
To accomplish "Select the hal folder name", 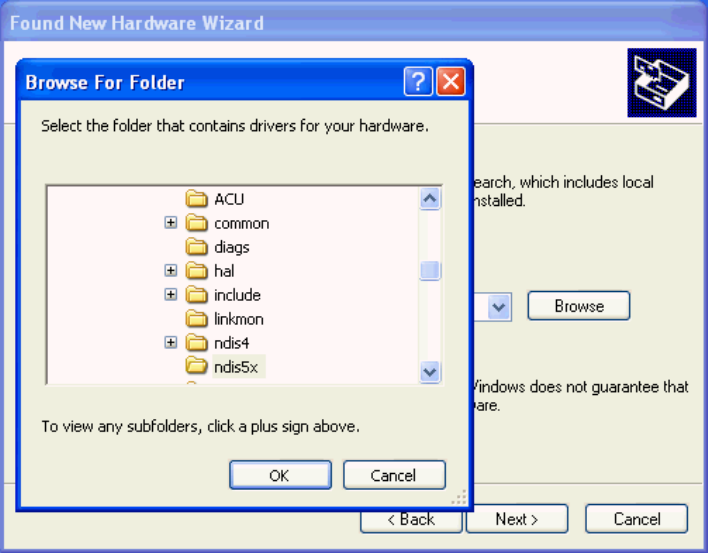I will coord(224,271).
